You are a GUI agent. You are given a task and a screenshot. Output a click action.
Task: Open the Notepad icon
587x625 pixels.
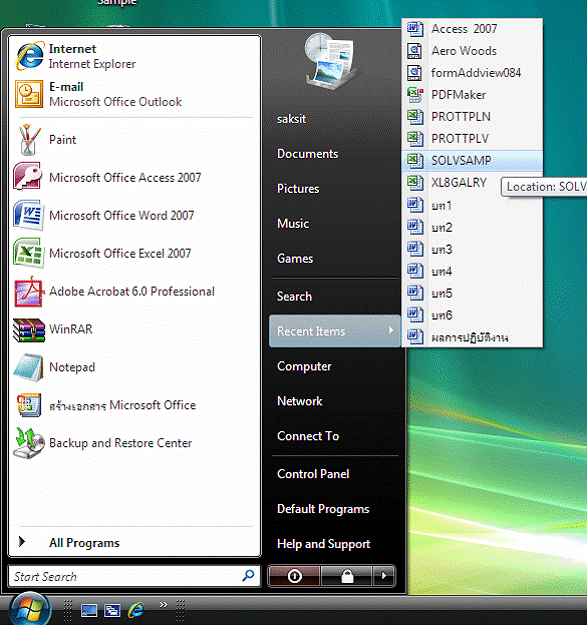click(x=28, y=367)
